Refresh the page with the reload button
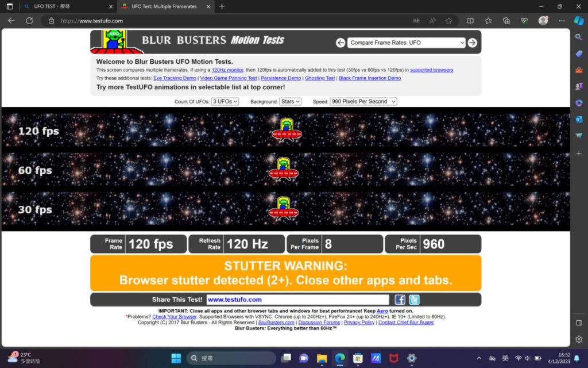 (x=29, y=21)
